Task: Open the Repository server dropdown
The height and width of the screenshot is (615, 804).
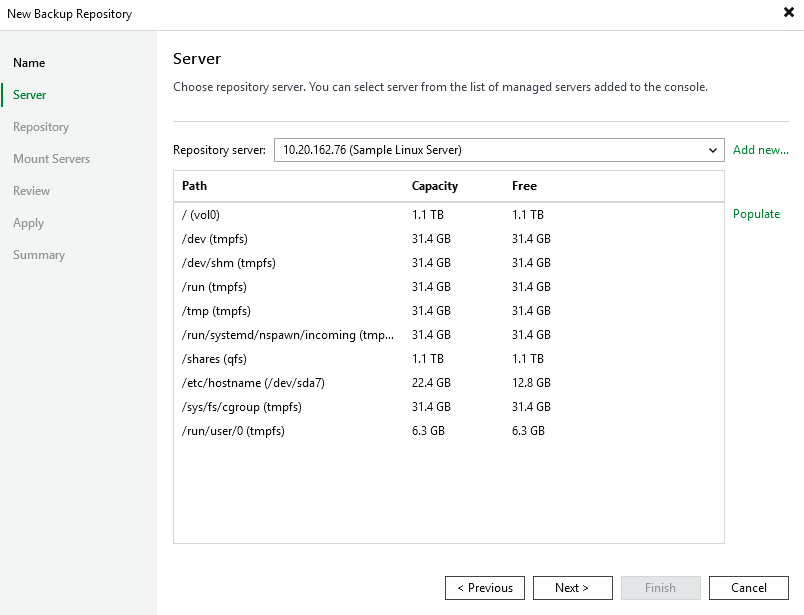Action: click(712, 150)
